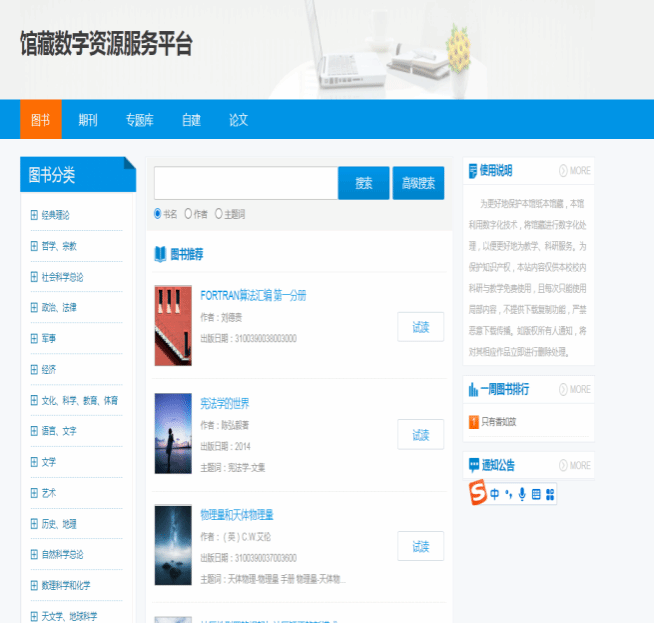Click the 通知公告 speech bubble icon
This screenshot has width=654, height=623.
click(473, 465)
